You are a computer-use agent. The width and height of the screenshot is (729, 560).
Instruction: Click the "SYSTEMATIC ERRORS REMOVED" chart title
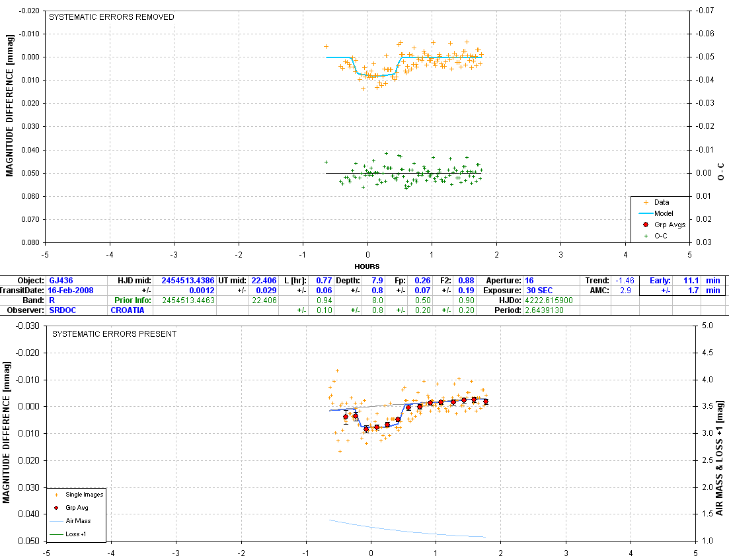(x=112, y=17)
